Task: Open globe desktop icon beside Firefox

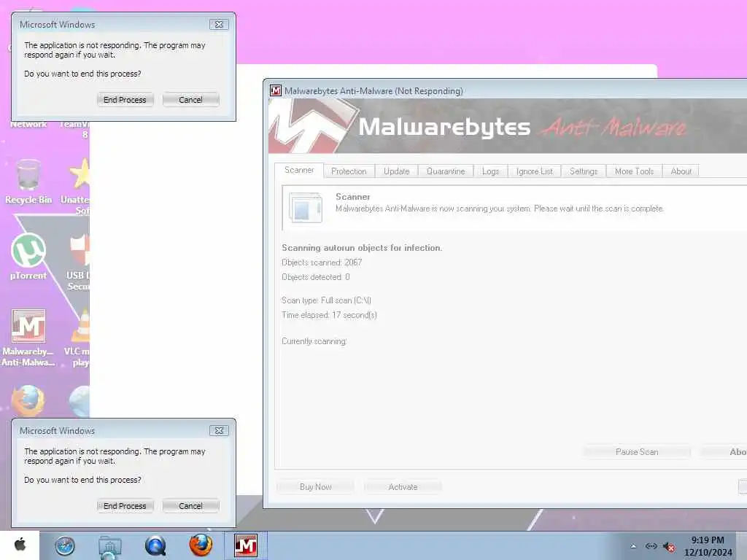Action: click(x=79, y=401)
